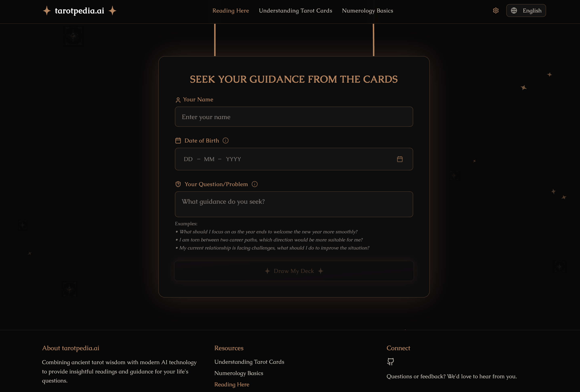
Task: Click the tarotpedia.ai logo
Action: point(79,10)
